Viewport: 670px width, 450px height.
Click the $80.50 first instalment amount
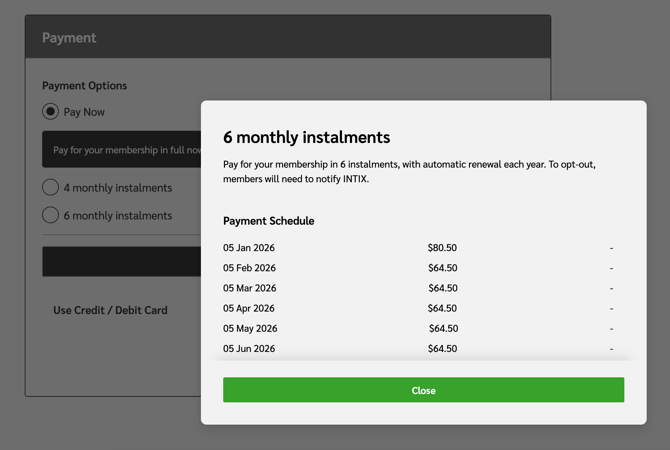point(442,248)
